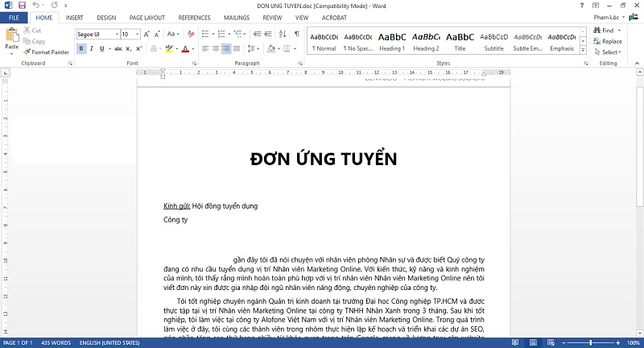The image size is (644, 348).
Task: Click the Show/Hide paragraph marks icon
Action: point(296,34)
